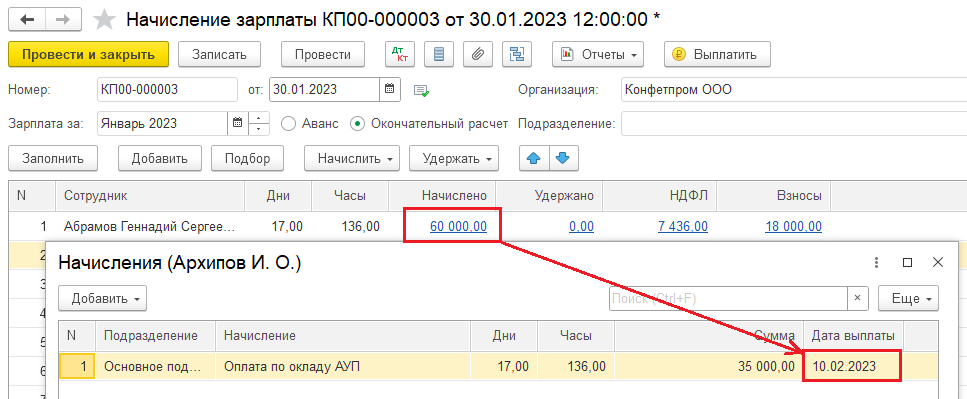Open the Отчеты dropdown

coord(598,54)
